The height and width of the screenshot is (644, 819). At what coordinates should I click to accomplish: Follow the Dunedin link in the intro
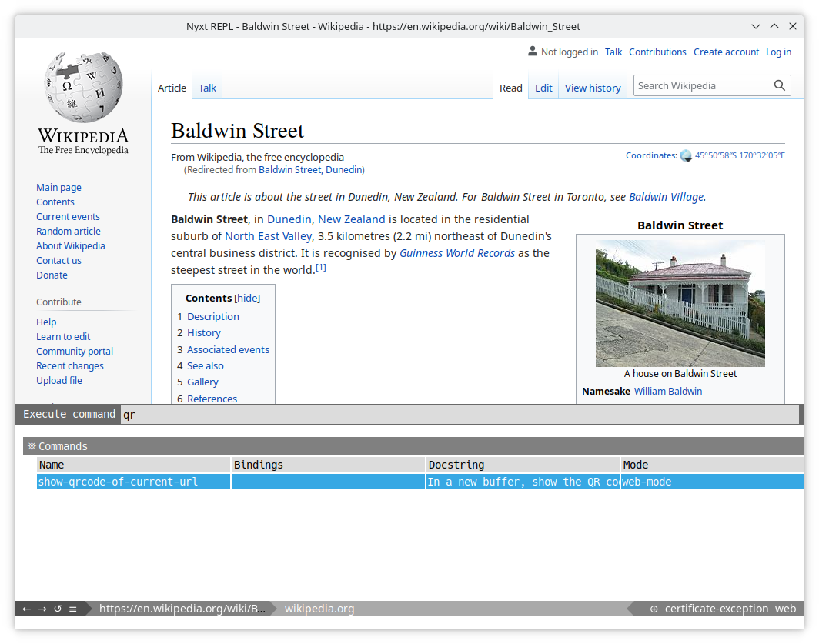[289, 219]
